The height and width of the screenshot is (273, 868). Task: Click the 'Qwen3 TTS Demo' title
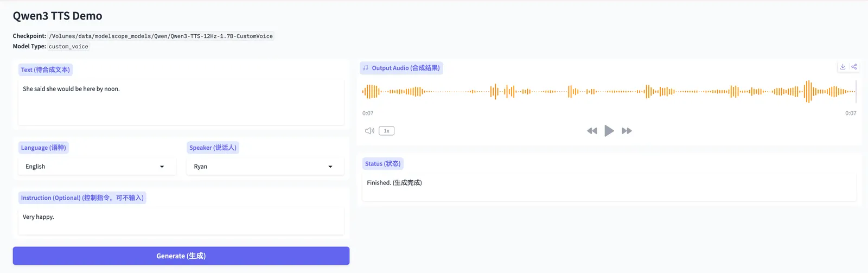58,16
